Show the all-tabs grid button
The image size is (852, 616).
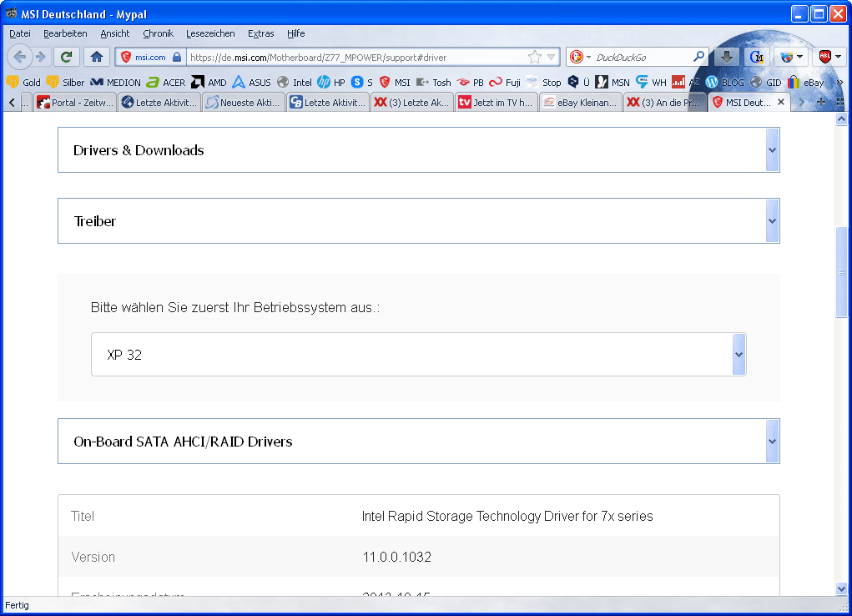(x=840, y=102)
